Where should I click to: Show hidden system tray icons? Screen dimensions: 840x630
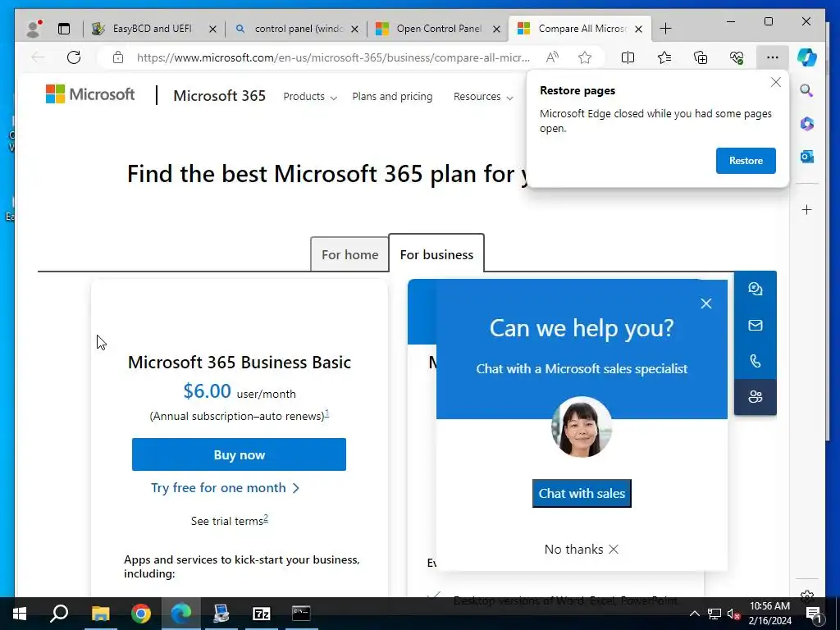click(x=694, y=614)
